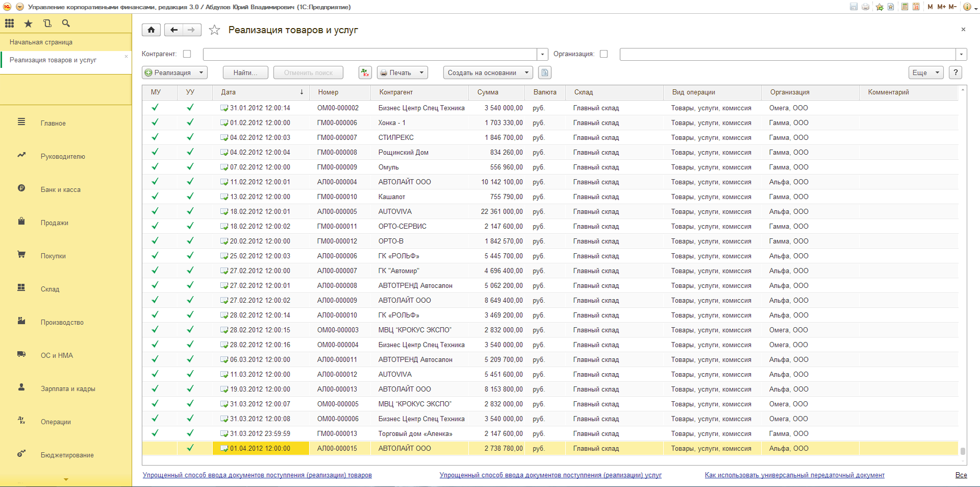Open the info About icon
Screen dimensions: 980x487
[x=966, y=7]
